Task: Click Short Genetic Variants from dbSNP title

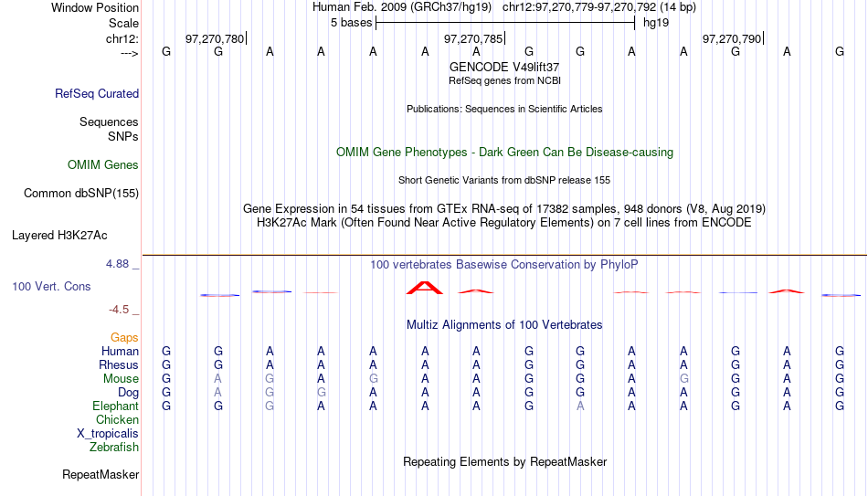Action: click(504, 181)
